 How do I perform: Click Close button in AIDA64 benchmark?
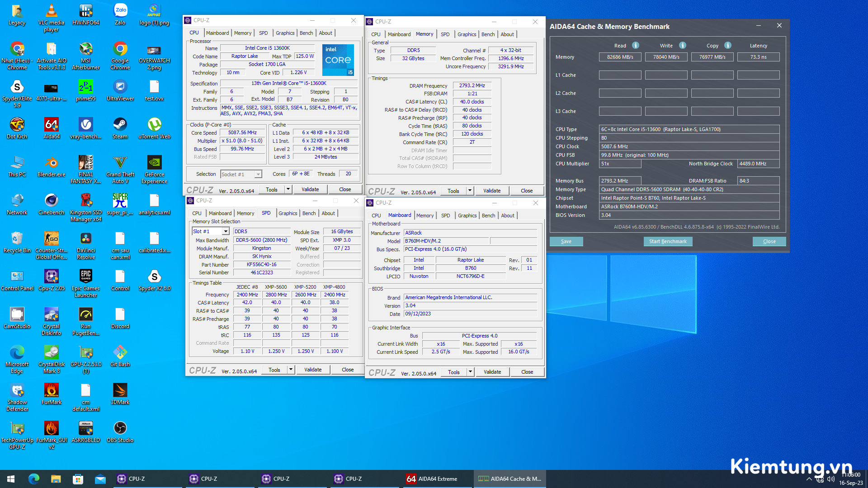[x=769, y=241]
